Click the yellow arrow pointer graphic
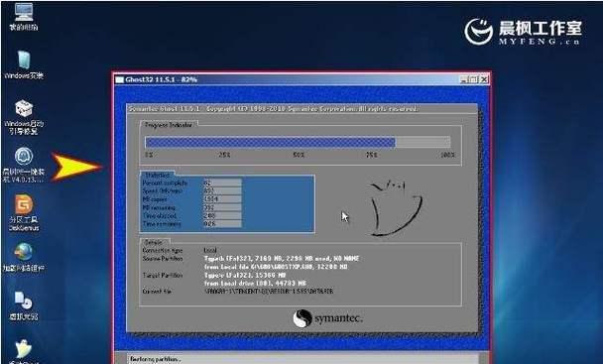 pyautogui.click(x=76, y=167)
